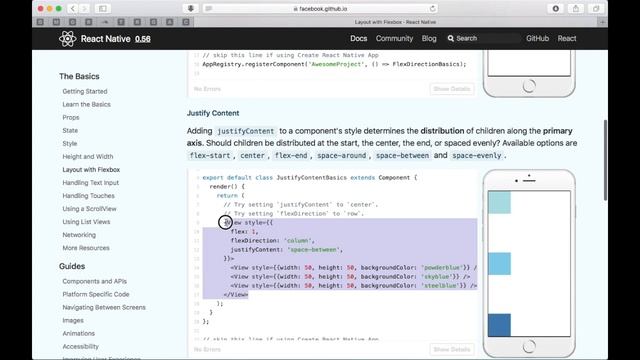Open the Accessibility guide
The width and height of the screenshot is (640, 360).
pyautogui.click(x=81, y=347)
